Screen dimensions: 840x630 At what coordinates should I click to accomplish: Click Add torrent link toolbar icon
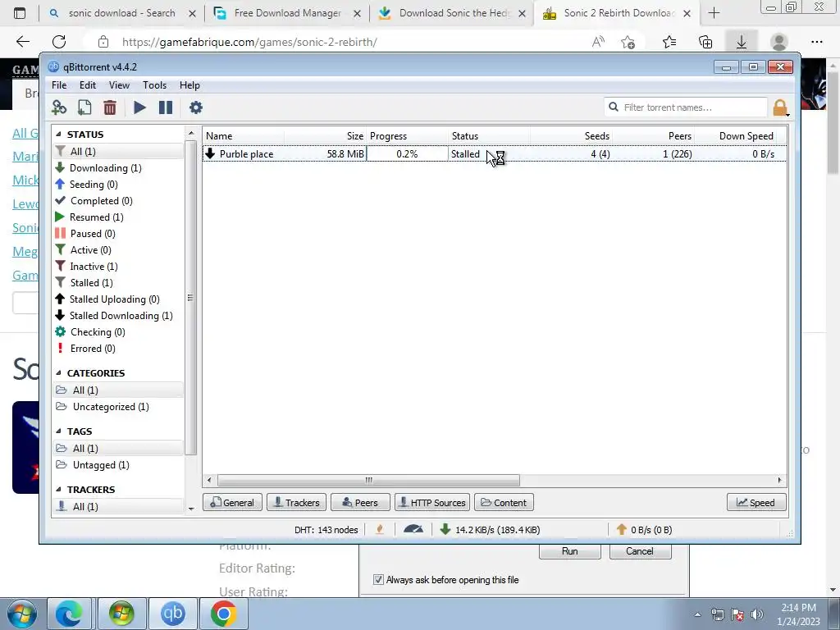click(x=59, y=107)
